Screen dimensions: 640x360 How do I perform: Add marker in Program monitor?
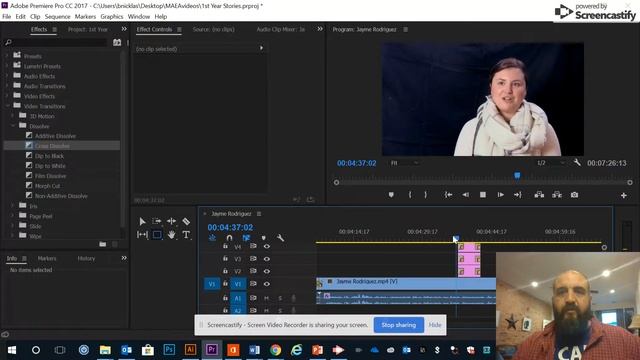(x=391, y=195)
